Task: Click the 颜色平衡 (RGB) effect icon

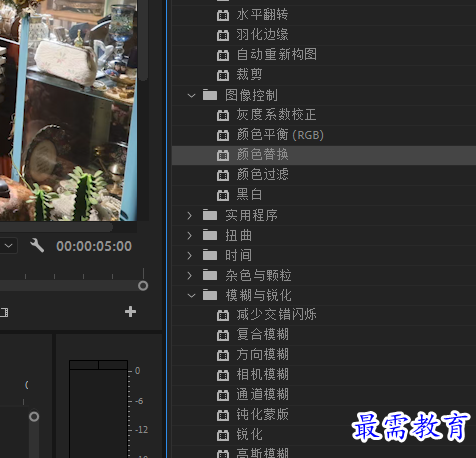Action: [x=223, y=135]
